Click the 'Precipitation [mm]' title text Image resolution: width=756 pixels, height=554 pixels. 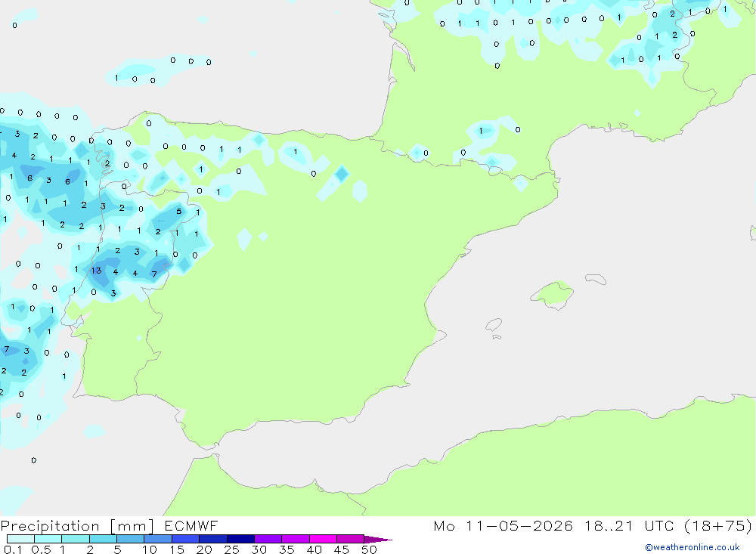tap(77, 526)
